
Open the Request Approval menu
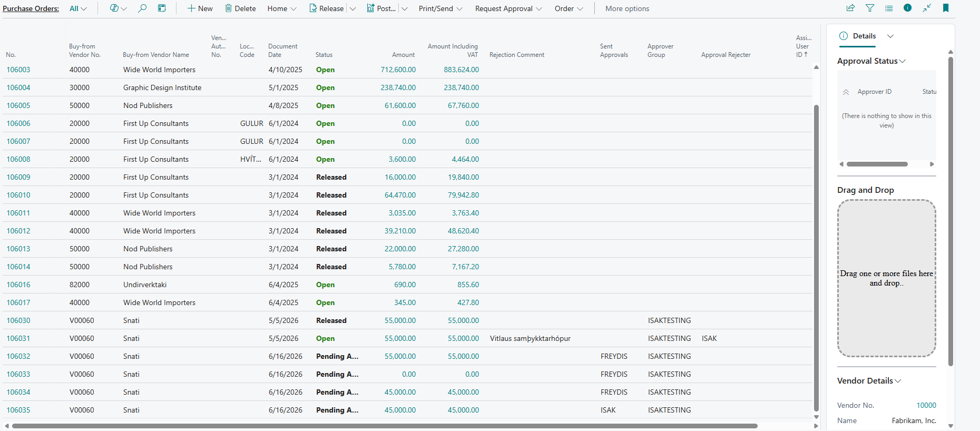pos(508,8)
